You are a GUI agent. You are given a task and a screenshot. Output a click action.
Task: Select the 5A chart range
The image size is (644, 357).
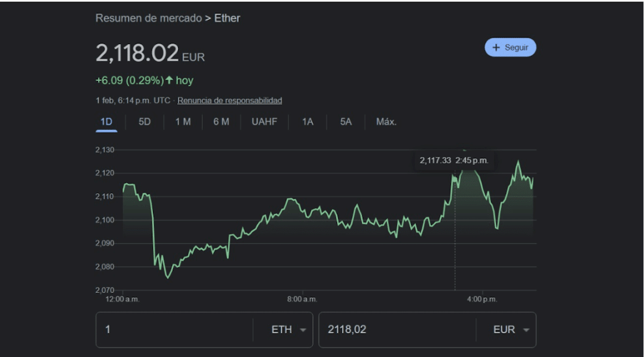click(345, 122)
